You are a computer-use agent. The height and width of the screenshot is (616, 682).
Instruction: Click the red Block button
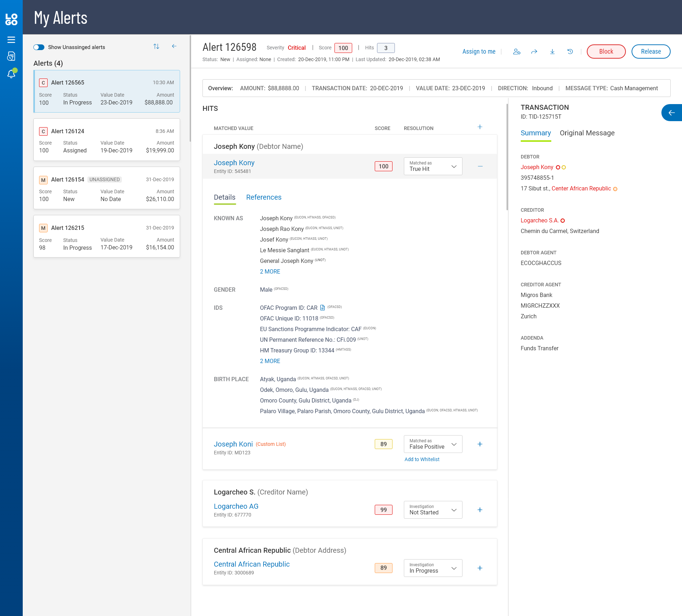click(x=606, y=52)
